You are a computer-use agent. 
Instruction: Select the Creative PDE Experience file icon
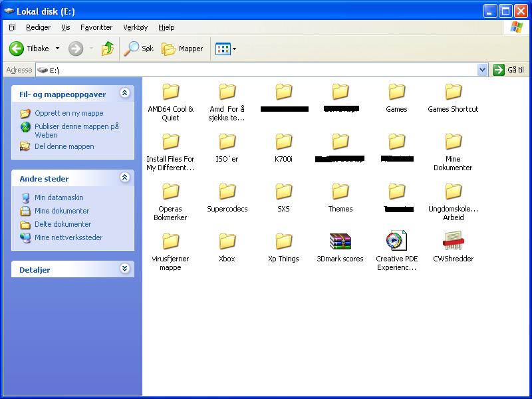coord(396,241)
